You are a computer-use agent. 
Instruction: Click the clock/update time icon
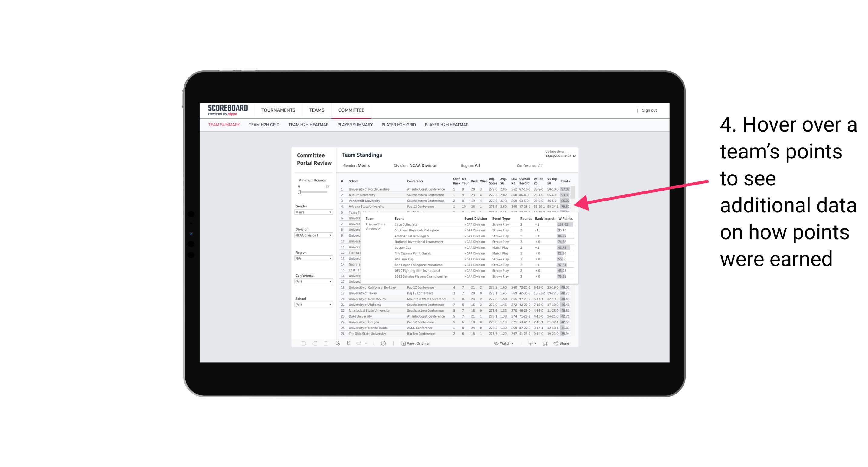point(384,343)
